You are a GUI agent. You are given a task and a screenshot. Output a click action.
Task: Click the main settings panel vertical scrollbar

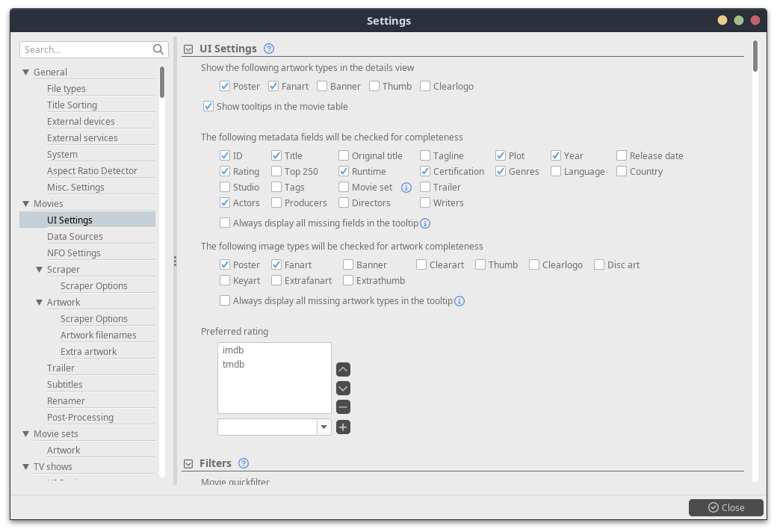coord(755,56)
